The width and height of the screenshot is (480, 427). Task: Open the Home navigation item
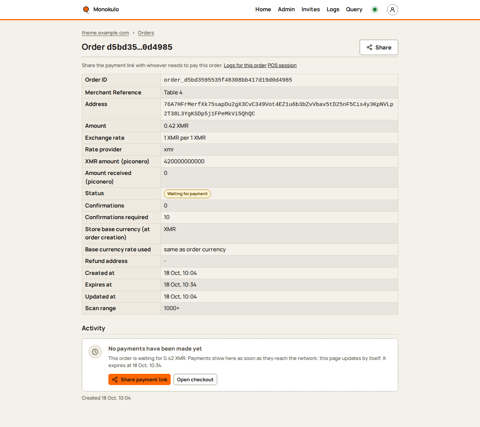263,9
